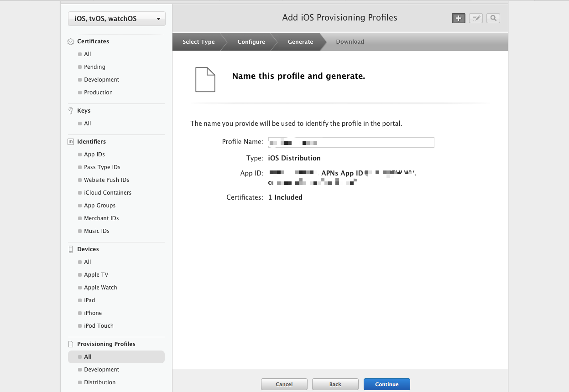The width and height of the screenshot is (569, 392).
Task: Go to the Configure step
Action: (x=251, y=42)
